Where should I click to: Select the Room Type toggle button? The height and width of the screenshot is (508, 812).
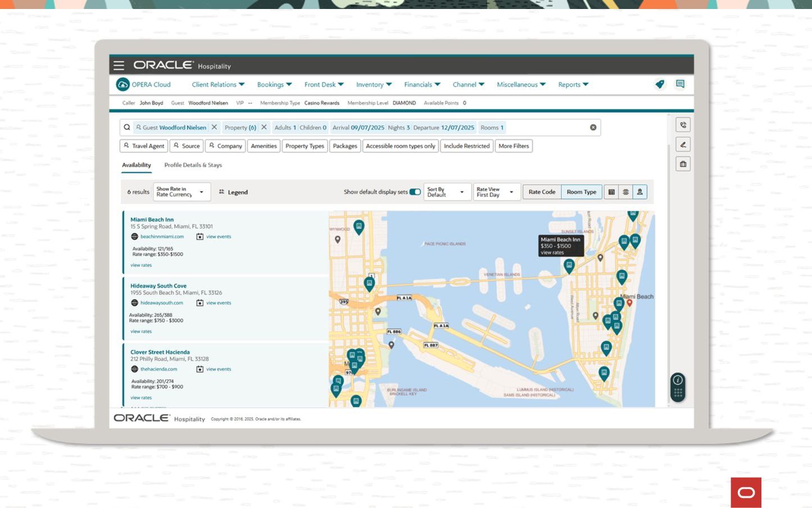click(581, 192)
